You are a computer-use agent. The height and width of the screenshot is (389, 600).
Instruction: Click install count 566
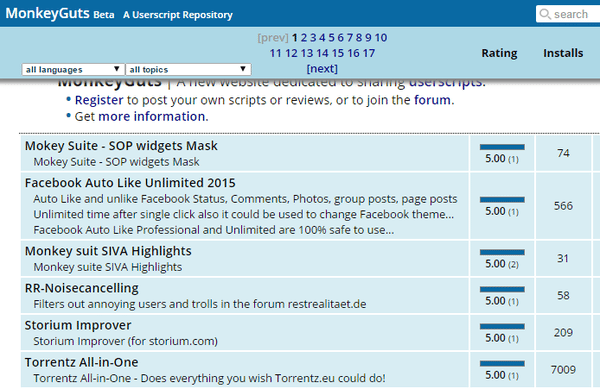pos(563,206)
